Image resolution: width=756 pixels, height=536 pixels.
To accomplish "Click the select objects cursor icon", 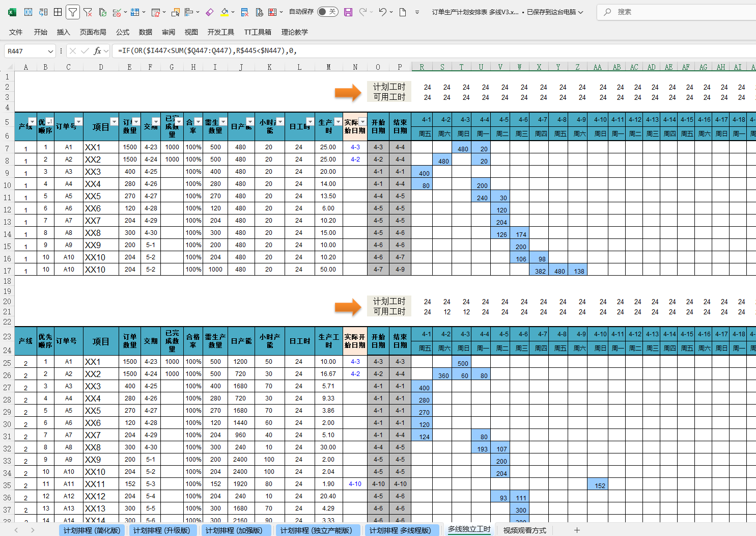I will coord(176,12).
